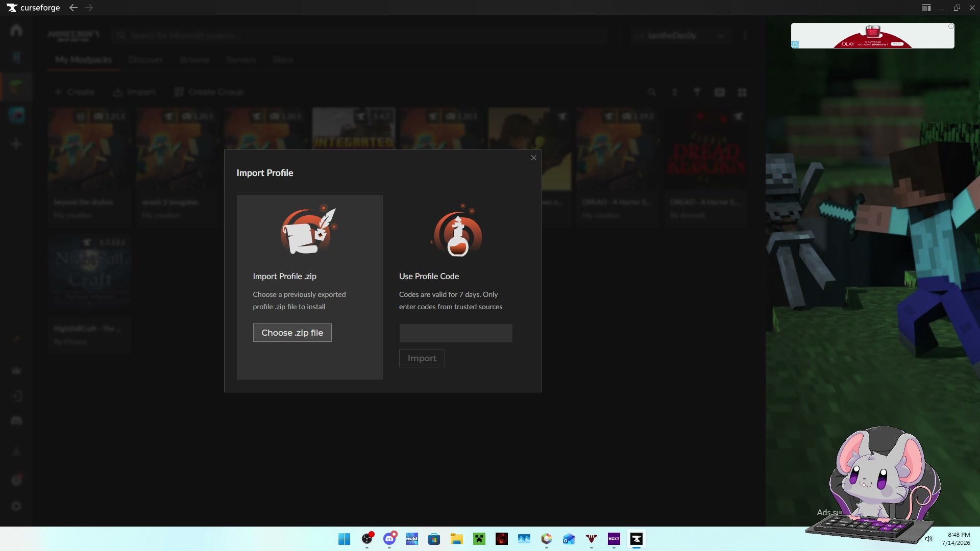Open Meld from the taskbar
Screen dimensions: 980x551
(412, 539)
